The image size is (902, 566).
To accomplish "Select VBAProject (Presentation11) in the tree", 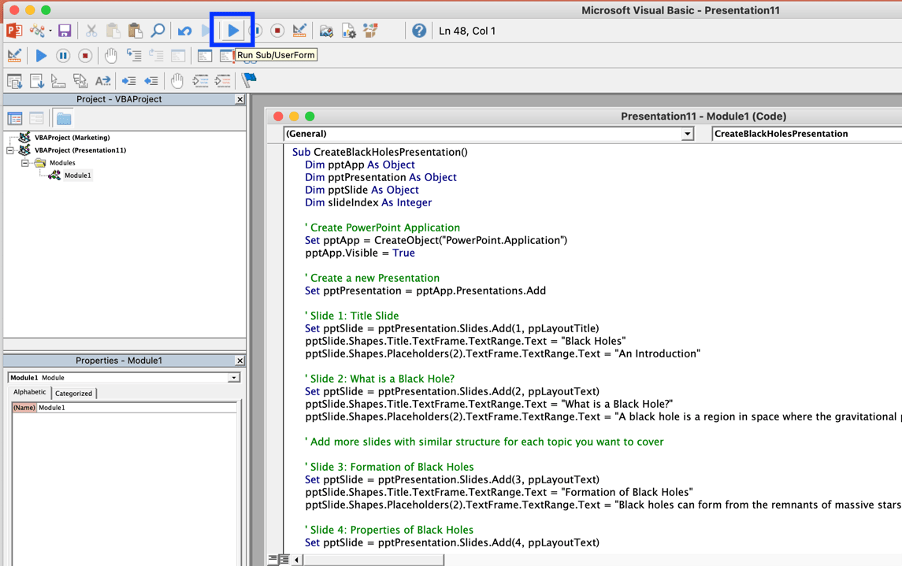I will [80, 150].
